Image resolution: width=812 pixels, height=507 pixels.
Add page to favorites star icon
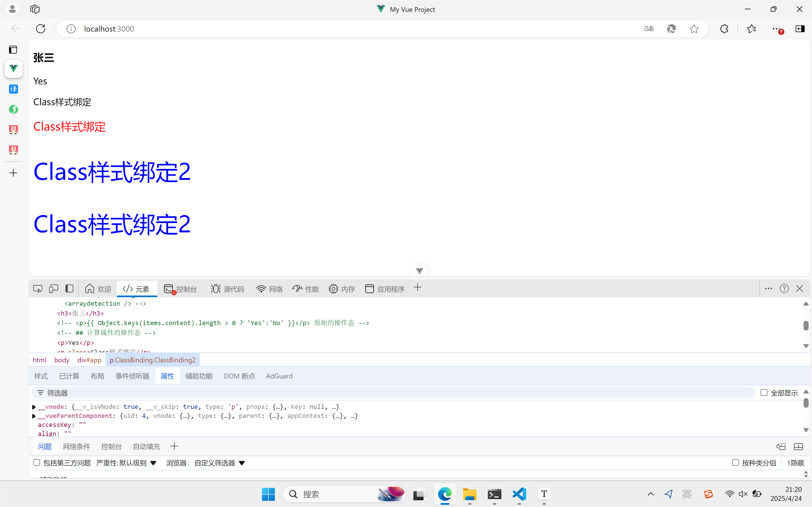(694, 29)
